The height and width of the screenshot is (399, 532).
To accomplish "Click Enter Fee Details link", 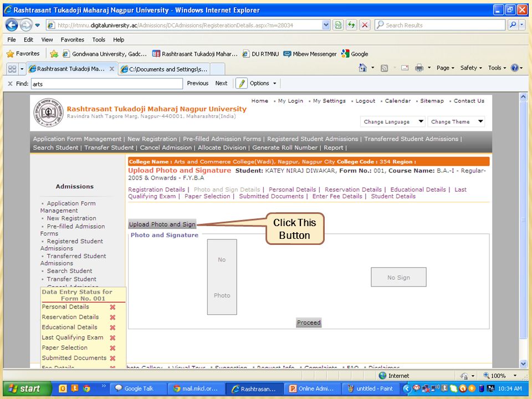I will (337, 196).
